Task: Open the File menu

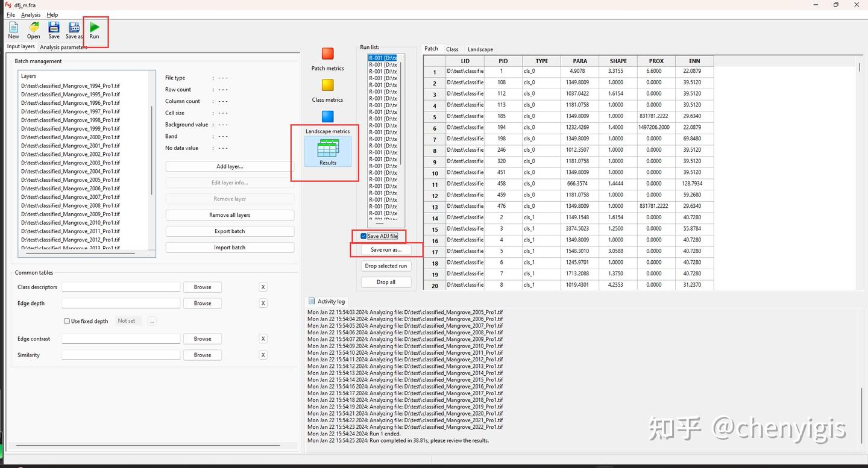Action: (x=11, y=14)
